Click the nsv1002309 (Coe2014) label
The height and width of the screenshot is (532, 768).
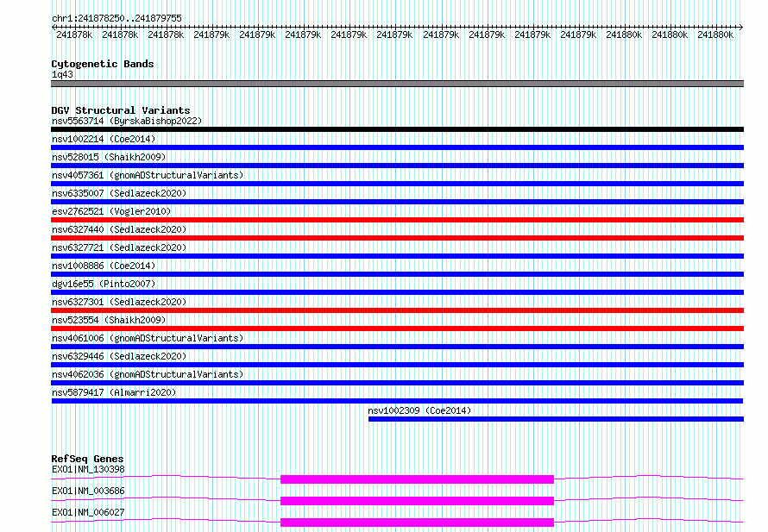pyautogui.click(x=419, y=410)
